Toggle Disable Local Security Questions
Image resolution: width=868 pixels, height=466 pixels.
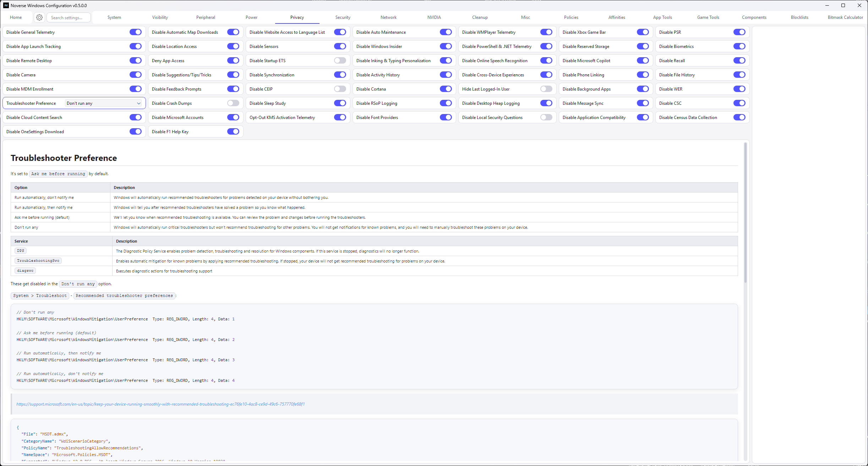click(546, 118)
